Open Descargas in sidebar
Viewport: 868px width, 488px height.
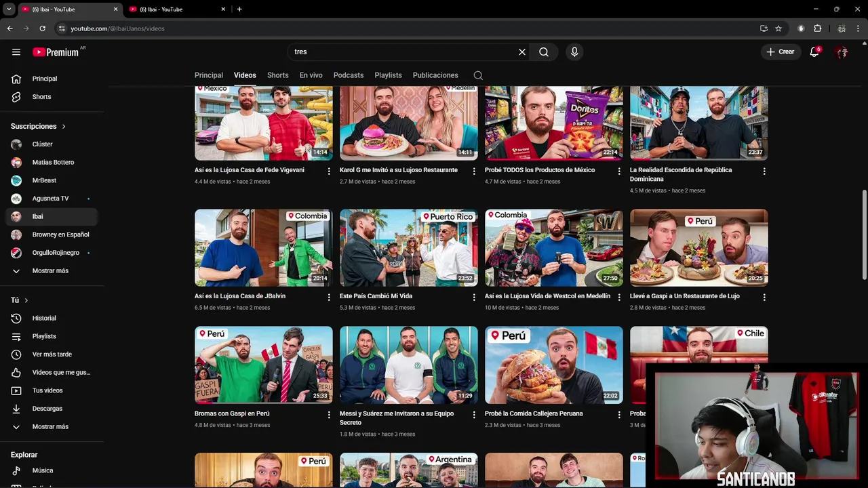click(52, 409)
